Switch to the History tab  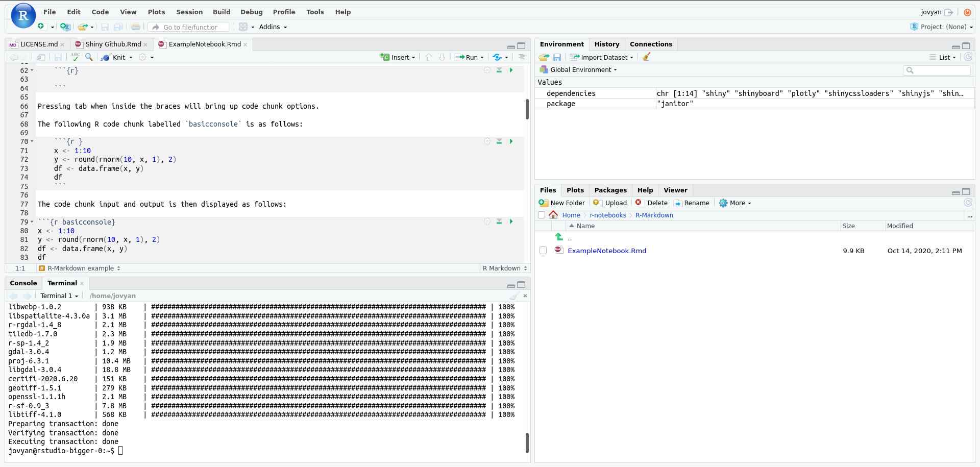pos(607,44)
